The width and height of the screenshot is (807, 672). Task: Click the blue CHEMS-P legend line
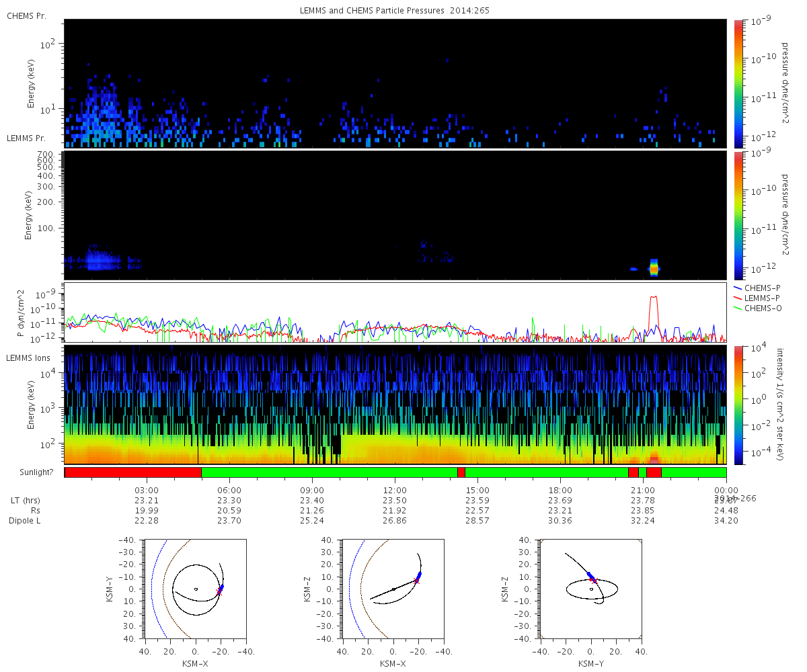[738, 288]
